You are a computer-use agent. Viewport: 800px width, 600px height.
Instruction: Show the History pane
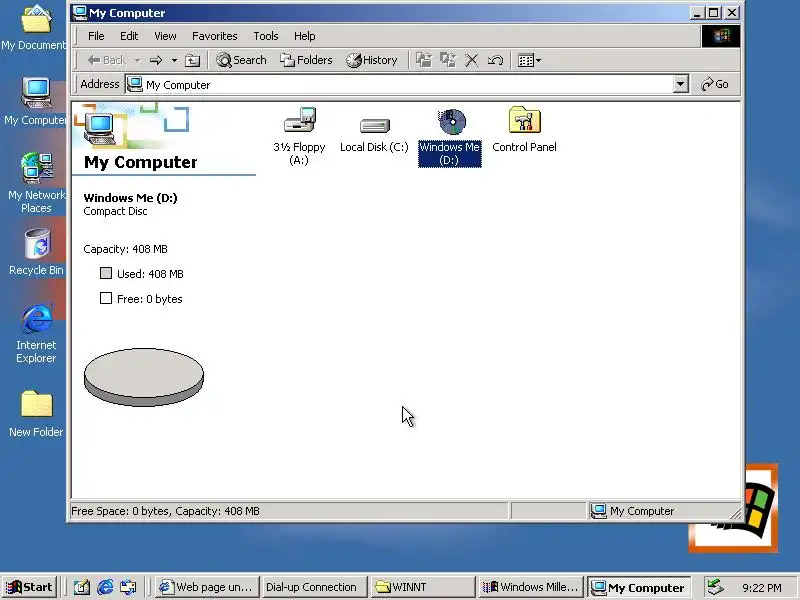(x=371, y=60)
